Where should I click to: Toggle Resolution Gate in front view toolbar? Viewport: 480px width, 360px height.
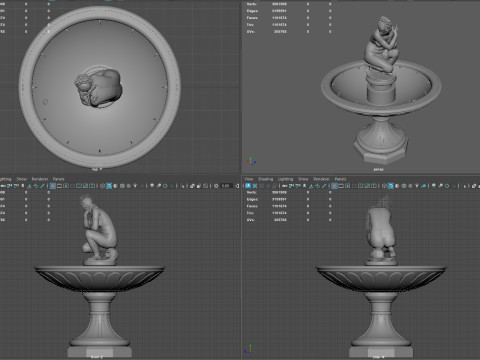pos(66,186)
